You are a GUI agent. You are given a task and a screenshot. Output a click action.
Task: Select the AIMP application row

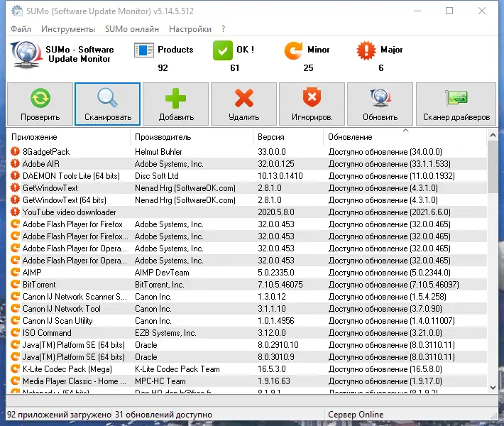pyautogui.click(x=32, y=273)
